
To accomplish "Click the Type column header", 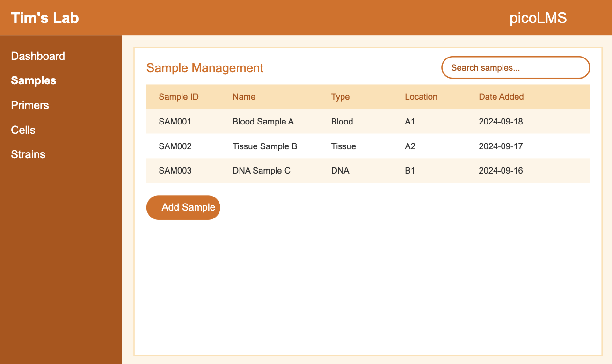I will [x=340, y=97].
